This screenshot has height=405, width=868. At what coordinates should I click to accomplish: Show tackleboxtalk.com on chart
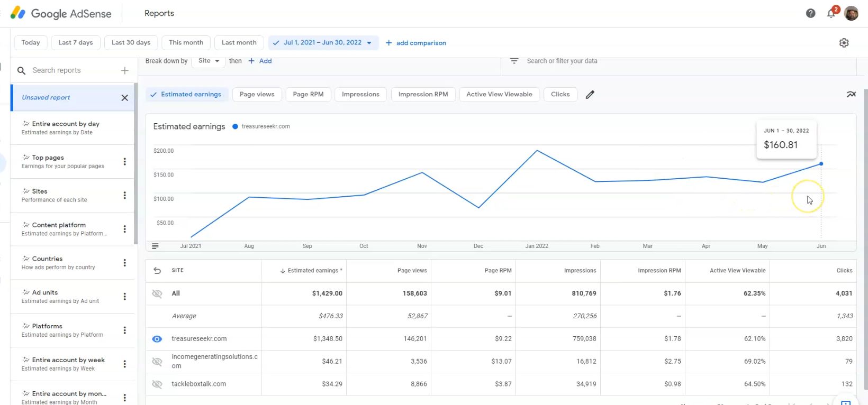tap(157, 384)
